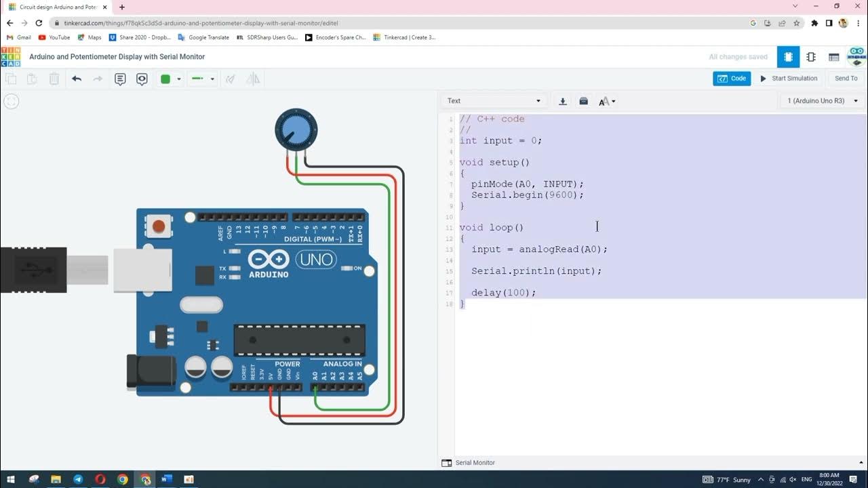Click the user profile avatar

coord(857,56)
